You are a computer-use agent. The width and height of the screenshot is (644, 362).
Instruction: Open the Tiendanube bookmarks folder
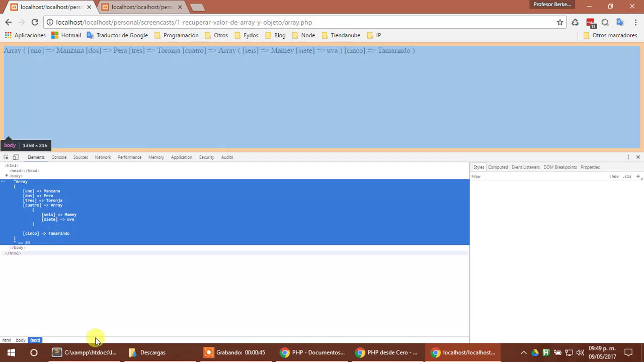[x=341, y=35]
